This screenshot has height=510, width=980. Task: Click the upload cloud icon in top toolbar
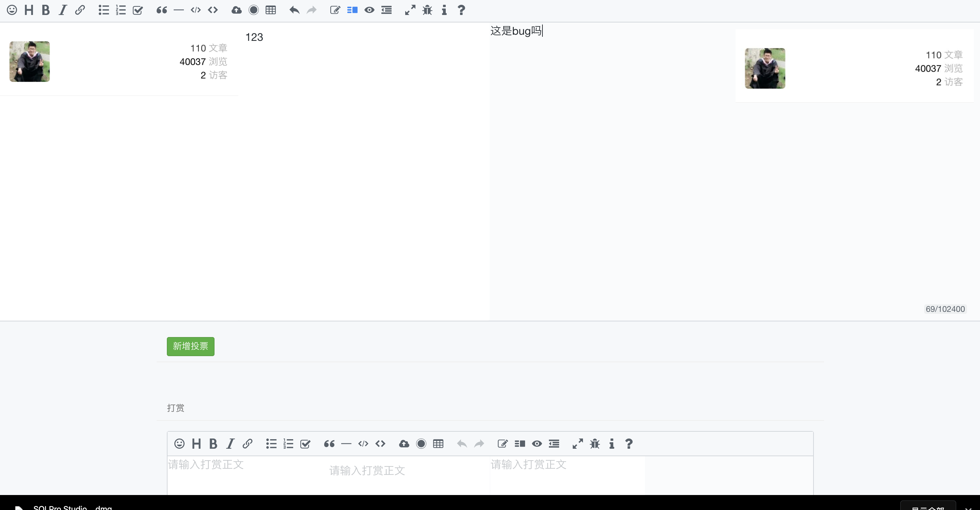(236, 10)
